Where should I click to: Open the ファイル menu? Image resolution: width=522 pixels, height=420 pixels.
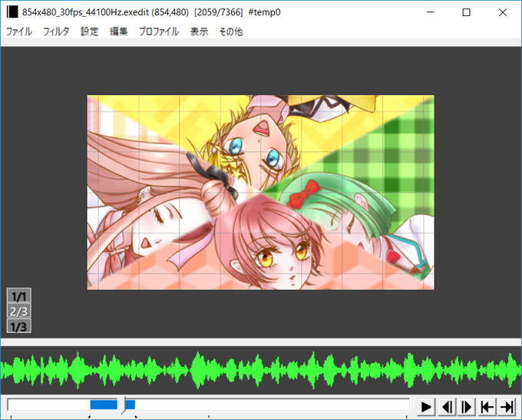pyautogui.click(x=19, y=31)
